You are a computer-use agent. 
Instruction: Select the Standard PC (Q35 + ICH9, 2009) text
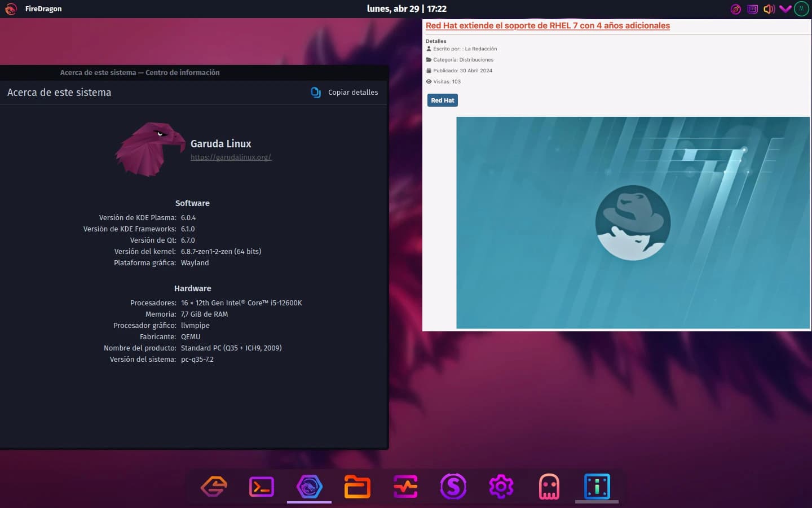[231, 348]
